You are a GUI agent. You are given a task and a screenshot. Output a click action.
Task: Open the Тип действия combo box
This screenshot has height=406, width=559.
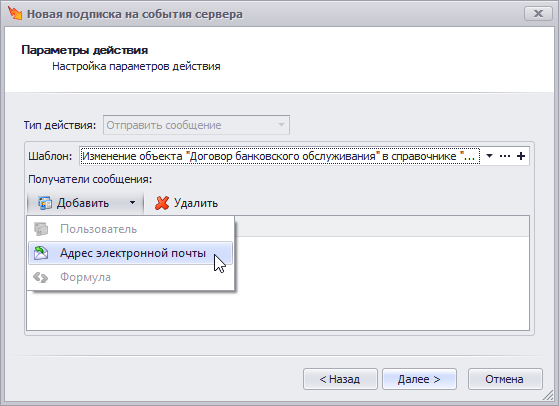click(x=196, y=125)
